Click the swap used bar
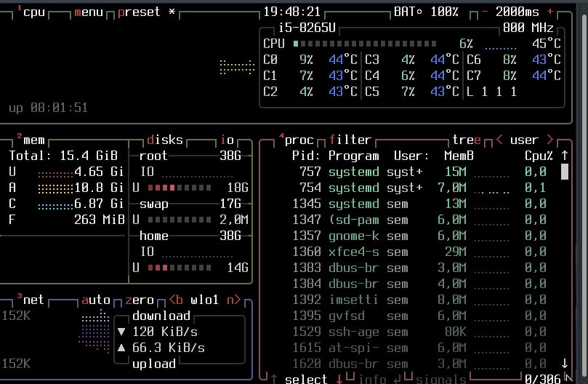Image resolution: width=588 pixels, height=384 pixels. (180, 220)
